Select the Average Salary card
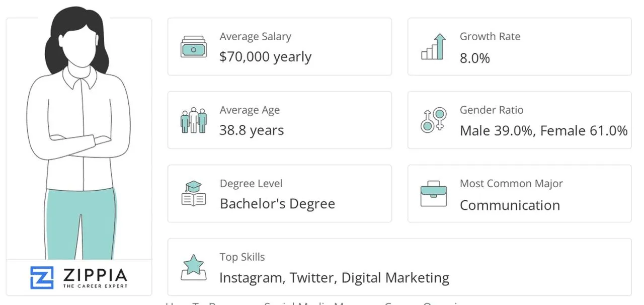Image resolution: width=644 pixels, height=305 pixels. pos(279,46)
